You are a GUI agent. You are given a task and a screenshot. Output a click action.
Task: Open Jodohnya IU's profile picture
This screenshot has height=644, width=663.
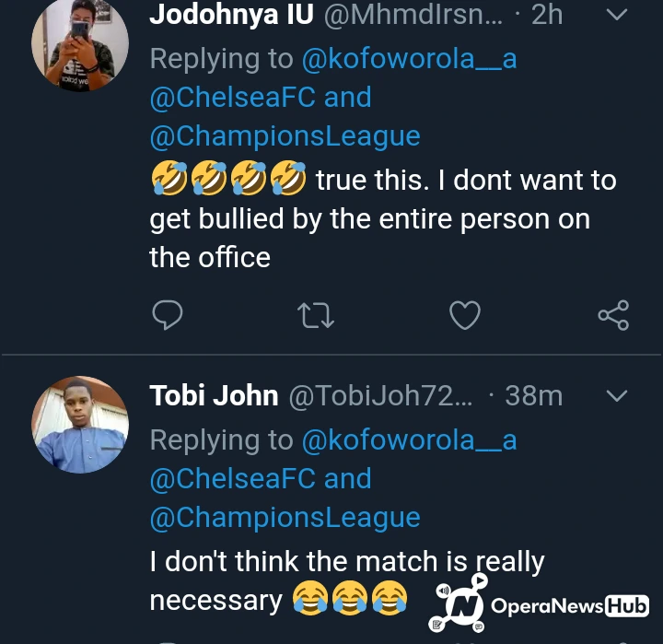(79, 42)
